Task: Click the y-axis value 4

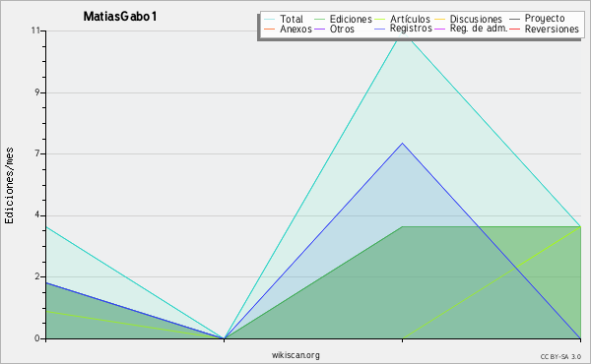Action: pos(37,214)
